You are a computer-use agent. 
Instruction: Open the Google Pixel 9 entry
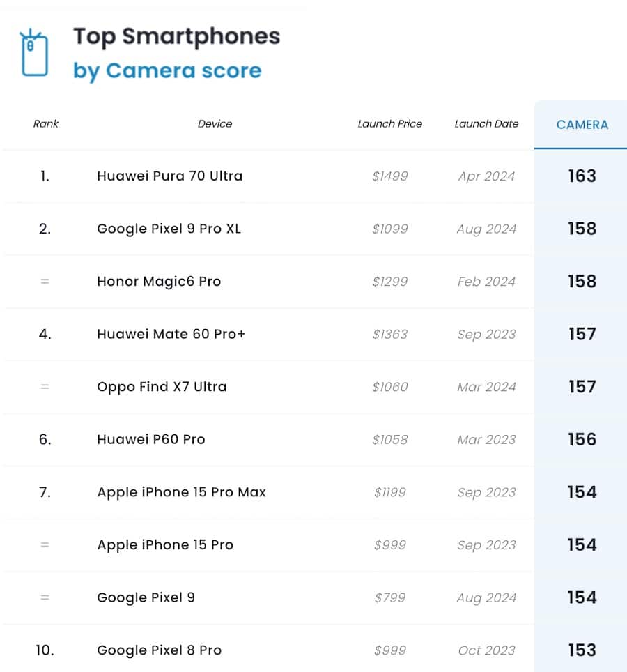(x=146, y=597)
